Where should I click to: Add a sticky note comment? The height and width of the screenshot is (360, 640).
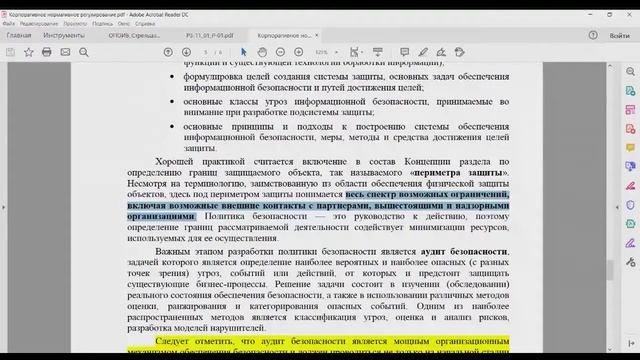[x=404, y=52]
